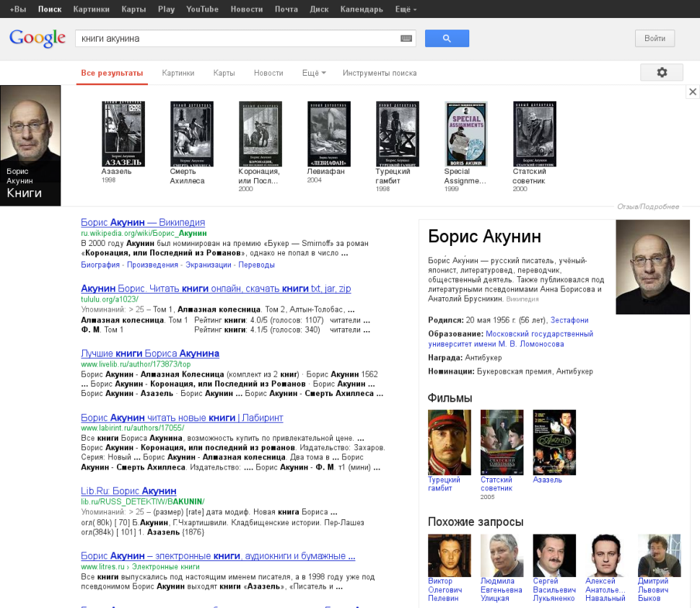700x608 pixels.
Task: Open Календарь in the top bar
Action: click(362, 9)
